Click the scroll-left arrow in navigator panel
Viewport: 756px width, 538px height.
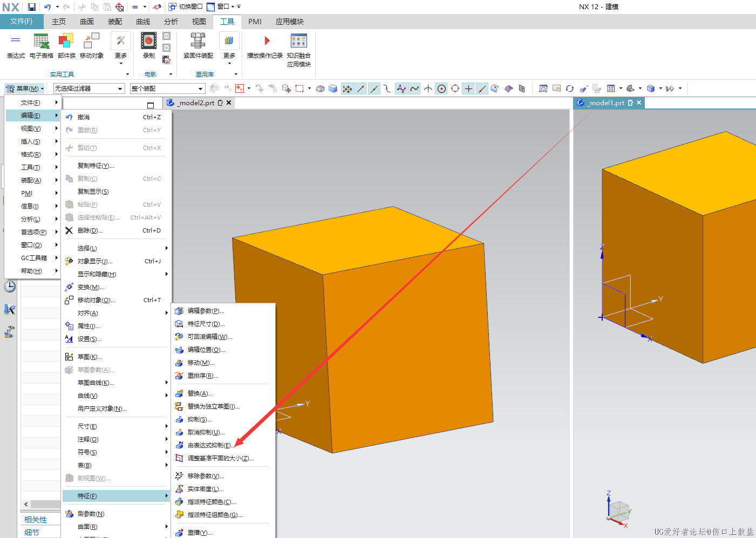[26, 504]
